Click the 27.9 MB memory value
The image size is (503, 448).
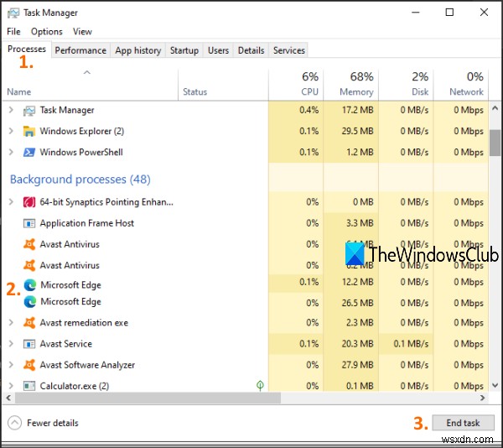pyautogui.click(x=357, y=365)
